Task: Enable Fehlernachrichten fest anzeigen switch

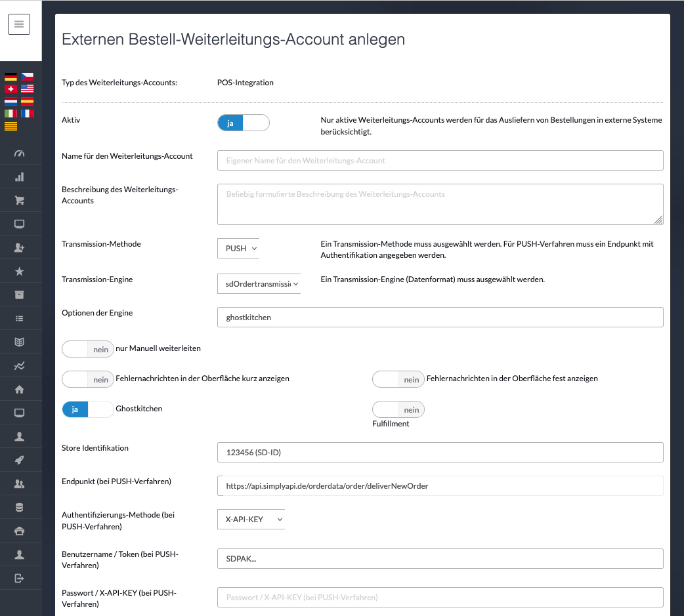Action: (398, 379)
